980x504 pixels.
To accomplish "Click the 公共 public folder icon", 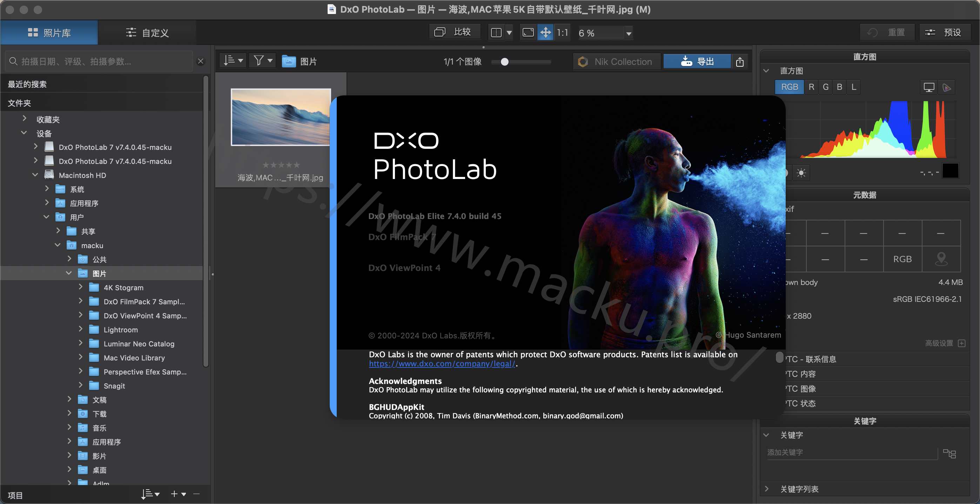I will (x=83, y=259).
